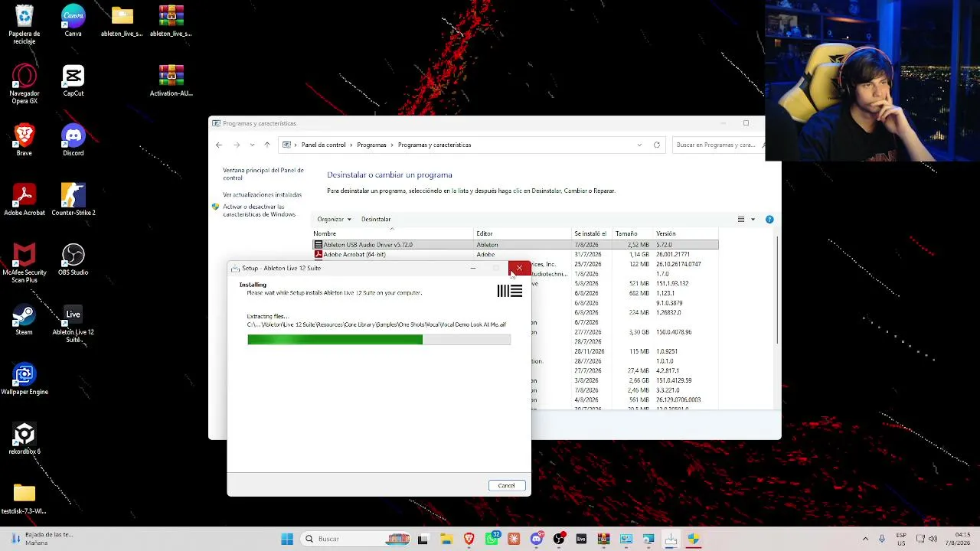980x551 pixels.
Task: Click the volume icon in system tray
Action: (933, 539)
